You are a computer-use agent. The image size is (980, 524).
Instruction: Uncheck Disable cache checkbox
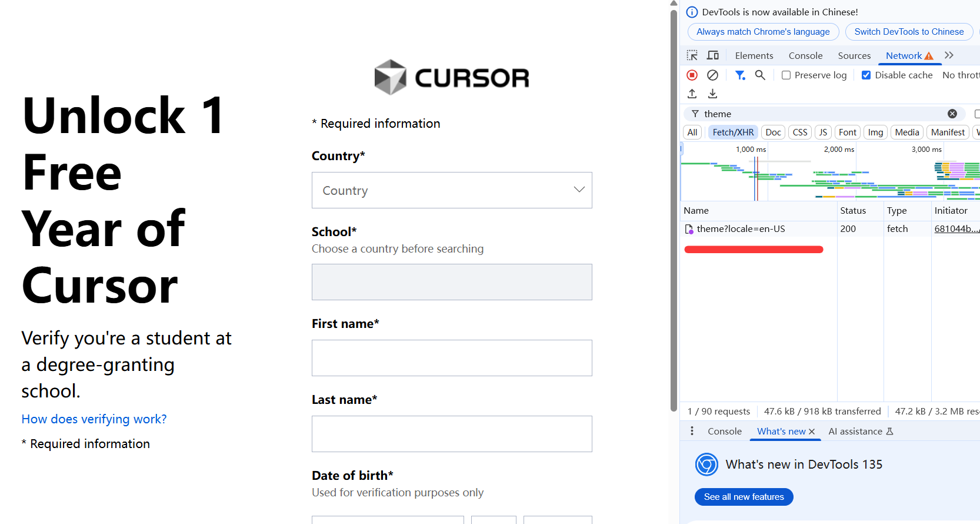pyautogui.click(x=866, y=75)
